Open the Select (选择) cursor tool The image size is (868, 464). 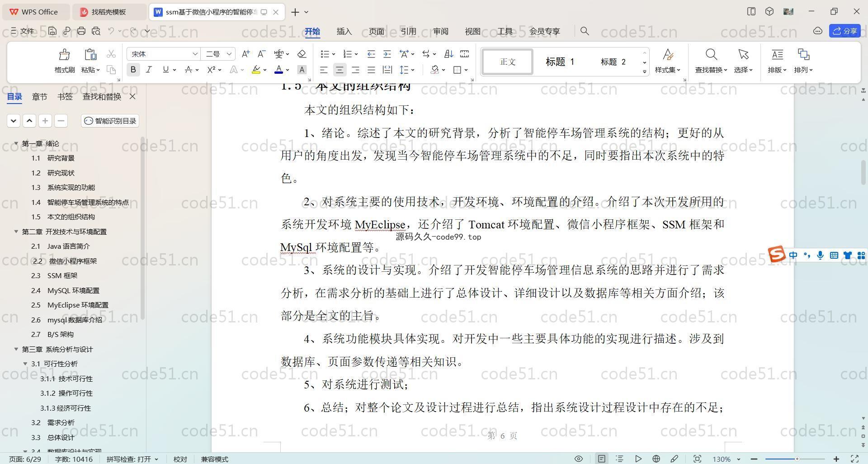(x=743, y=61)
